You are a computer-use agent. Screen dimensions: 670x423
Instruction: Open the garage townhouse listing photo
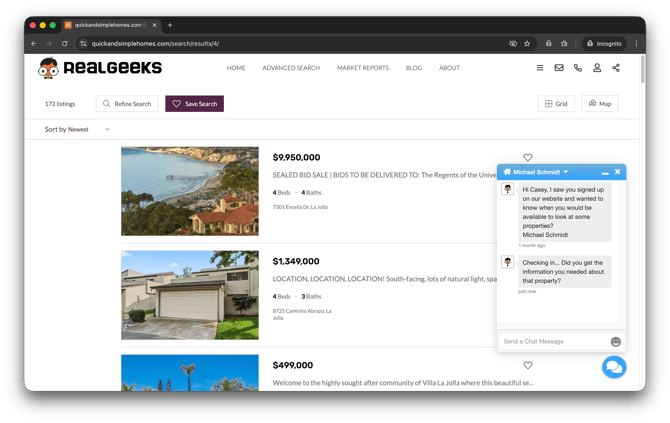(190, 295)
